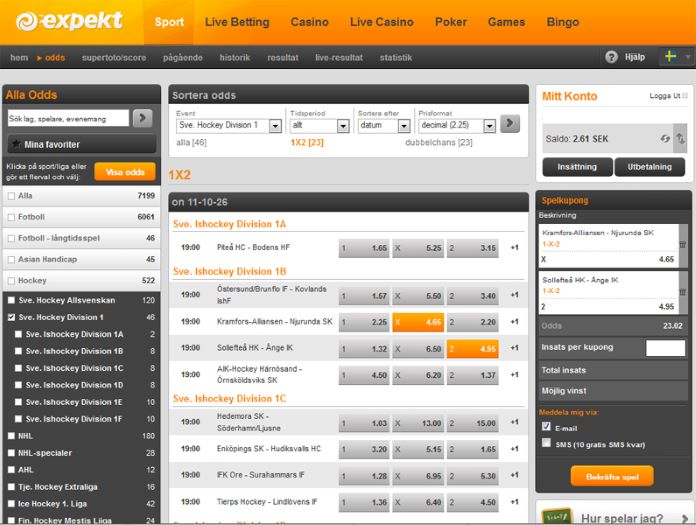Open the Sortera efter dropdown
The image size is (696, 525).
(x=384, y=126)
